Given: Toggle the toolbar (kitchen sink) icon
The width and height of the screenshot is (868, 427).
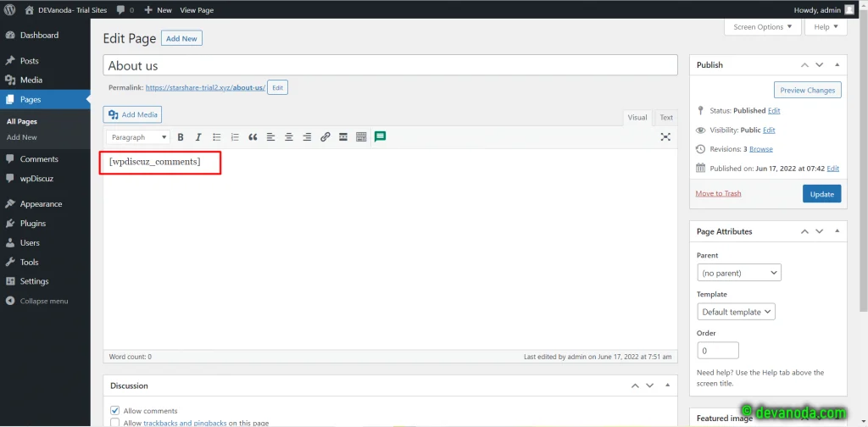Looking at the screenshot, I should click(x=361, y=137).
